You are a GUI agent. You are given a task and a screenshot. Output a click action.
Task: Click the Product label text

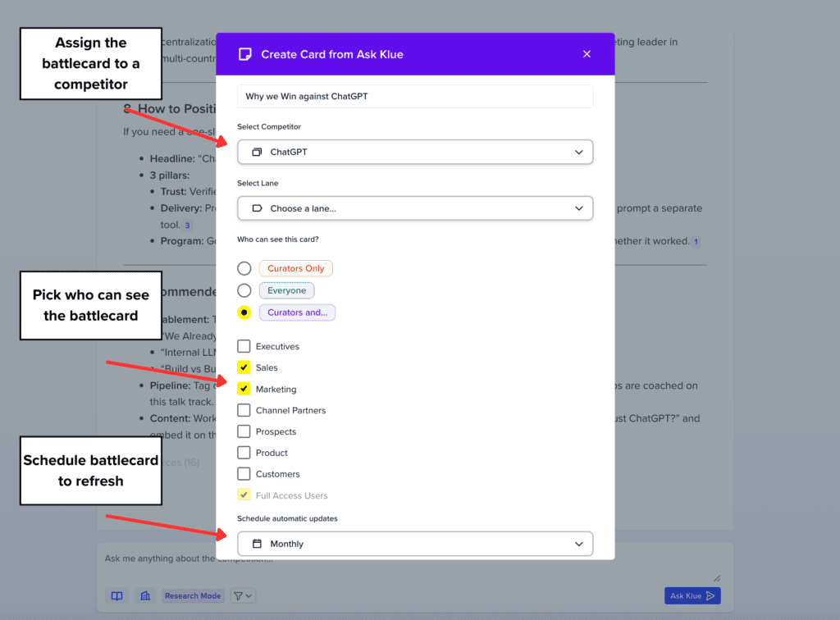click(272, 453)
